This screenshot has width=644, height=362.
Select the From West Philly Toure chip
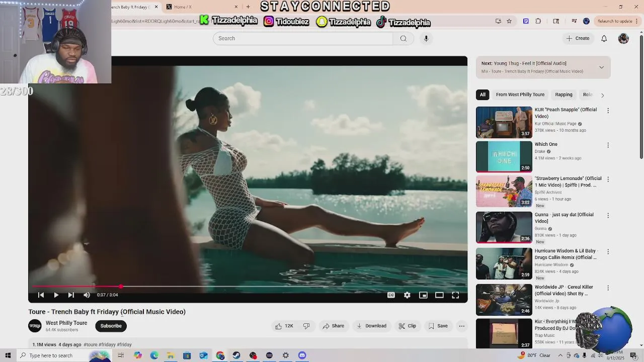click(x=520, y=95)
